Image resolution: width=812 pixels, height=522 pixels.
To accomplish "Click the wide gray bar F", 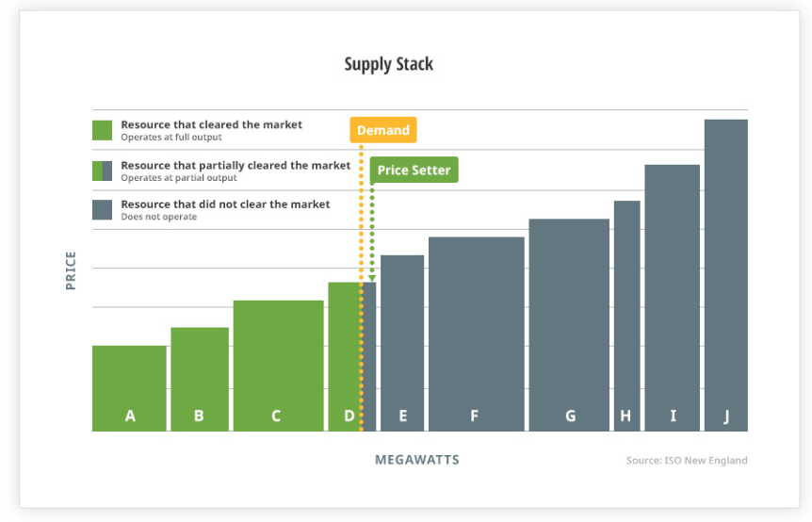I will pos(476,334).
